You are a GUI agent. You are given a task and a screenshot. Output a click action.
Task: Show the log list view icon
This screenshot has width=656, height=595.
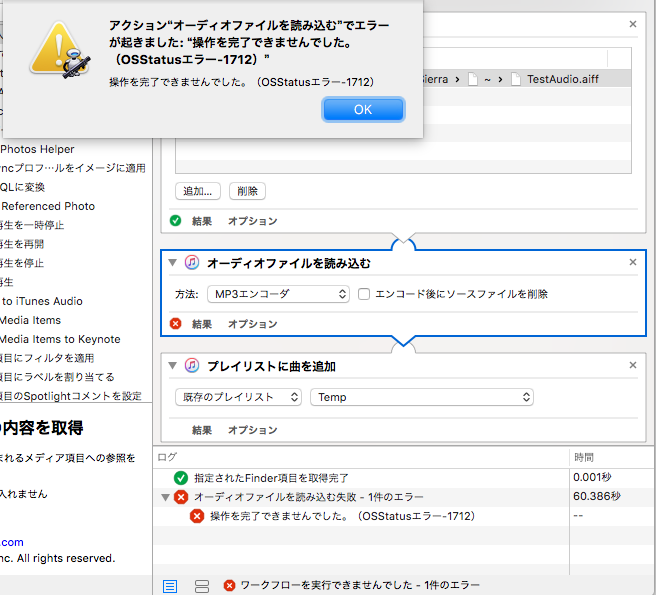(x=170, y=585)
